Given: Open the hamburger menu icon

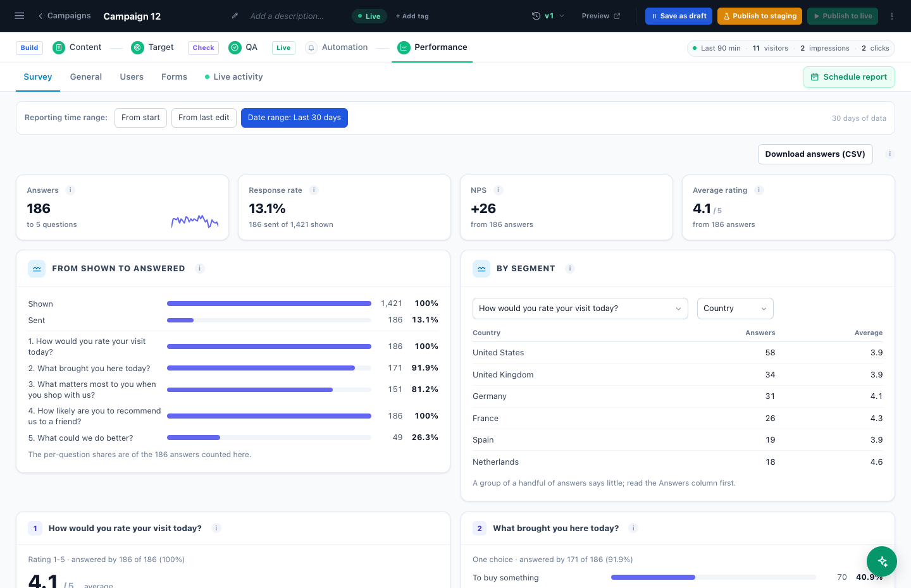Looking at the screenshot, I should click(x=20, y=16).
